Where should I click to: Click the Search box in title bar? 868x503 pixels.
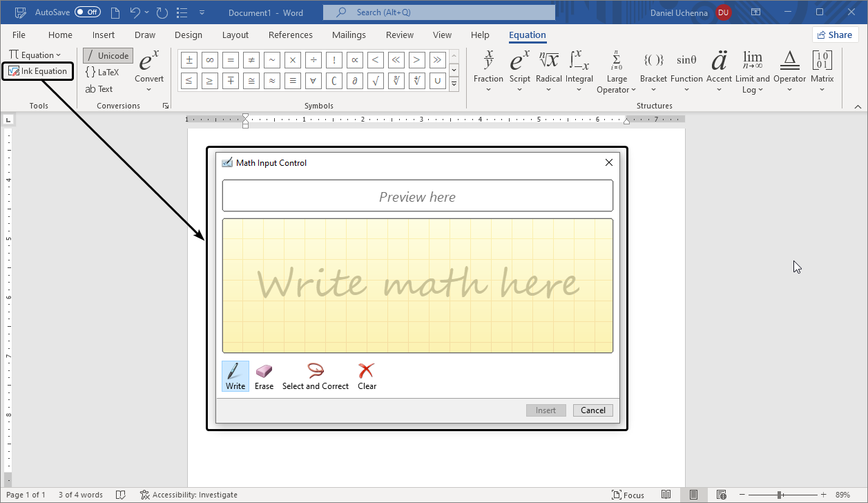[438, 12]
